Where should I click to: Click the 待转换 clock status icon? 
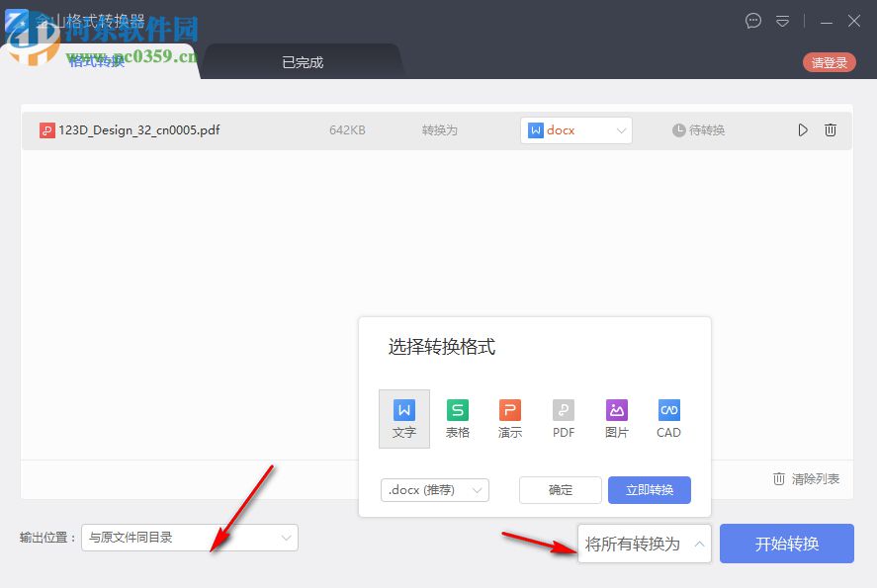(678, 130)
